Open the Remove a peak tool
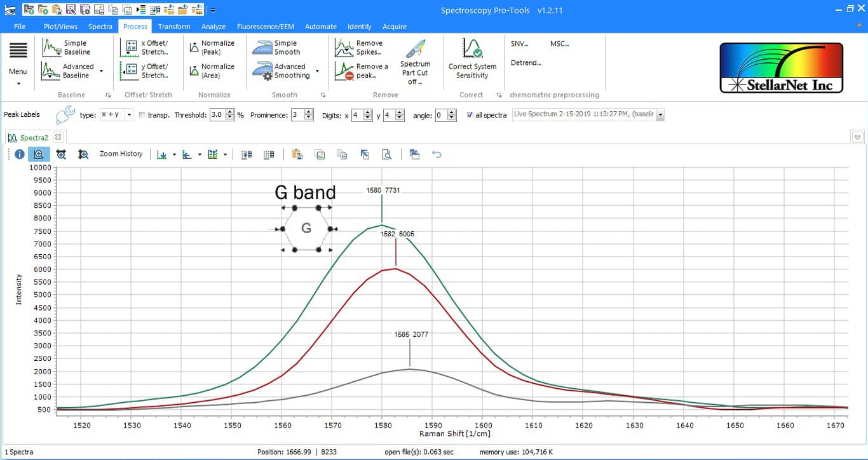Image resolution: width=868 pixels, height=460 pixels. pyautogui.click(x=356, y=70)
